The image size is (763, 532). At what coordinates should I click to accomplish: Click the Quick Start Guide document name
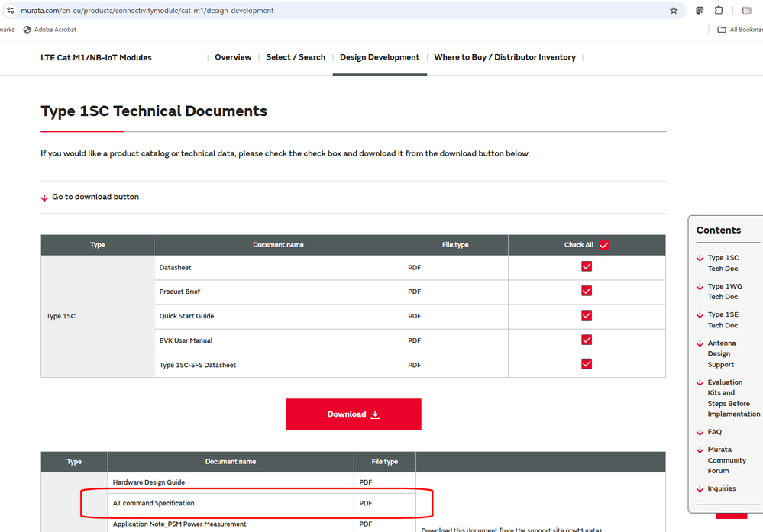point(186,316)
